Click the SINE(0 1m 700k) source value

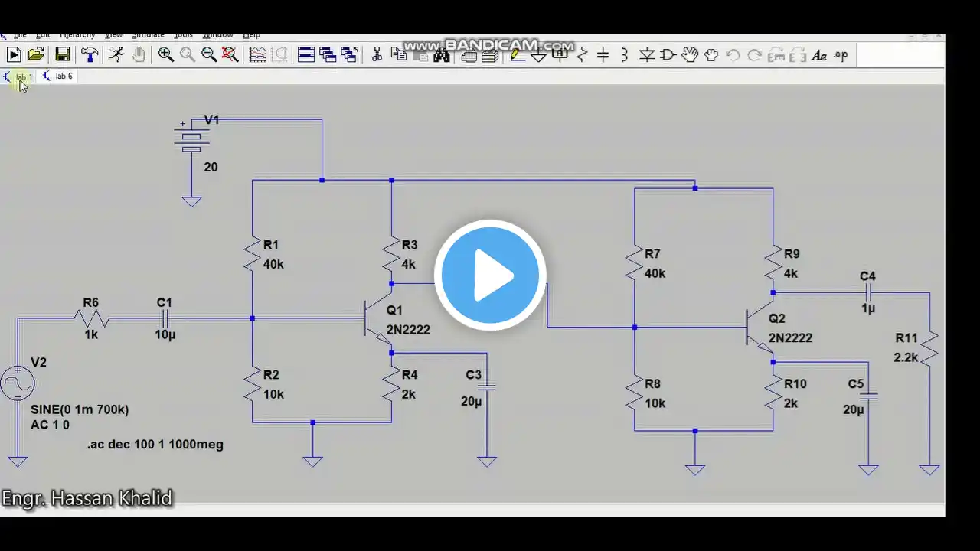[80, 409]
